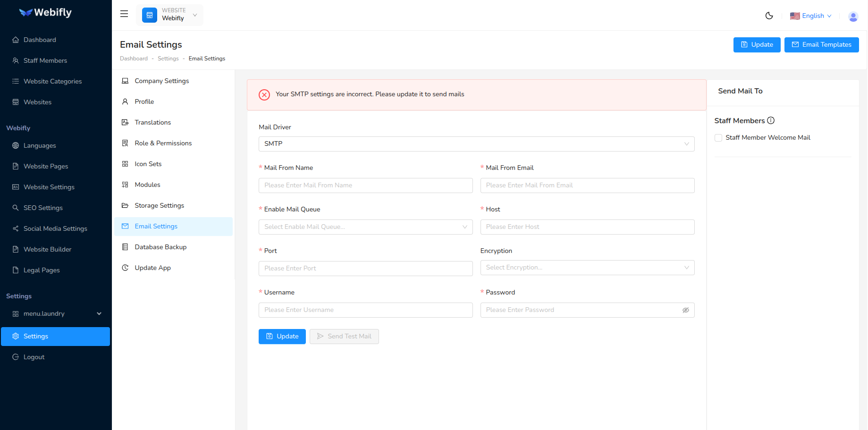Open the Dashboard sidebar icon
Image resolution: width=868 pixels, height=430 pixels.
[x=16, y=40]
